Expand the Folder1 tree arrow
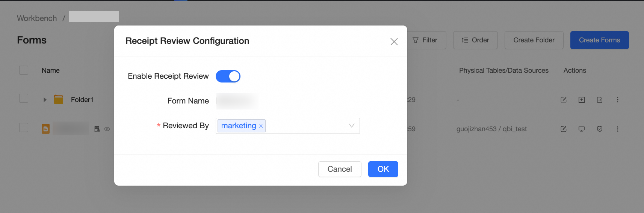 click(45, 100)
